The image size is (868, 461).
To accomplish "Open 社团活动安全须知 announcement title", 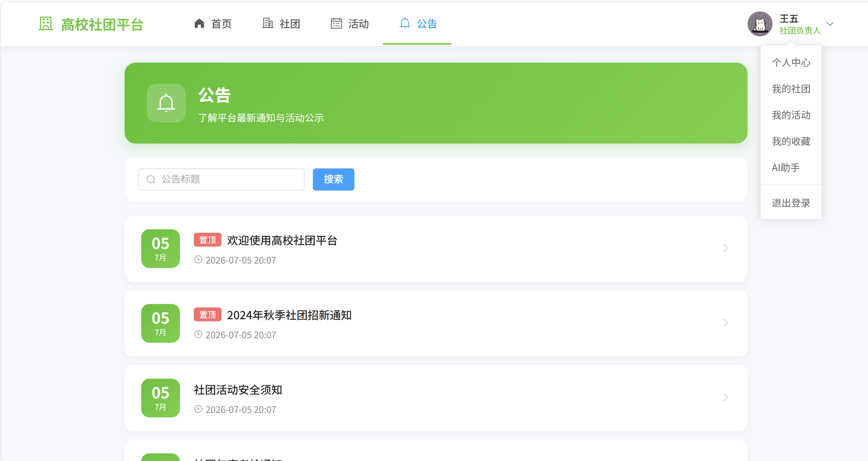I will pos(238,390).
